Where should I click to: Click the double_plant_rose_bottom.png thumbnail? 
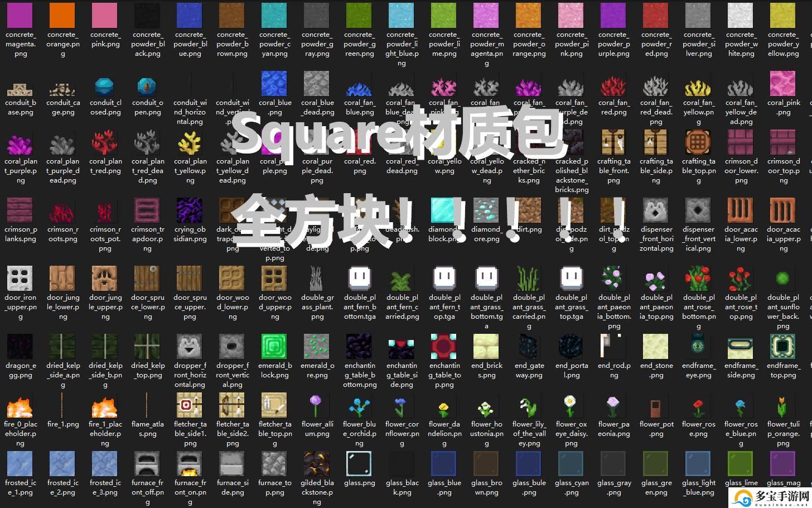click(698, 278)
